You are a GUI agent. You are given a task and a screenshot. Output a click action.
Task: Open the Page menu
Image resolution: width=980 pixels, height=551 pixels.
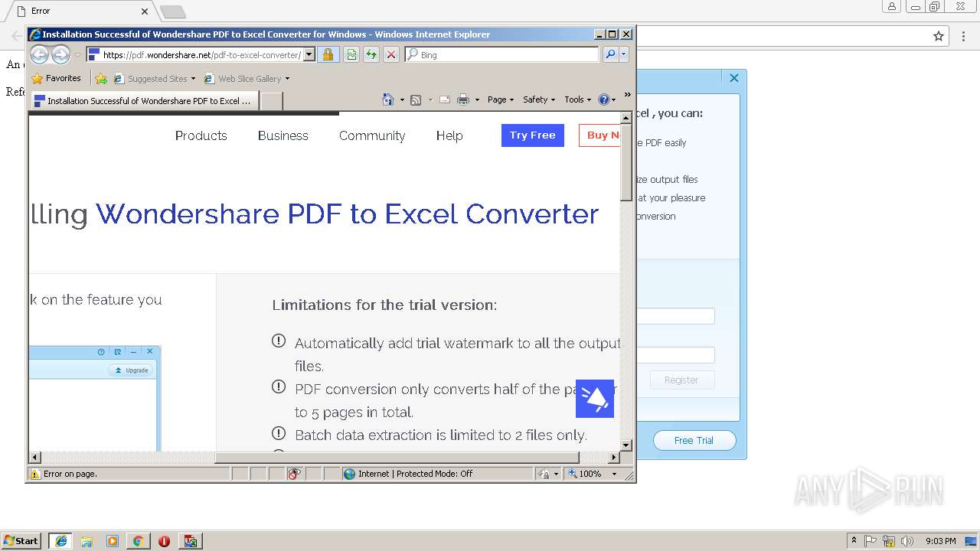tap(501, 99)
